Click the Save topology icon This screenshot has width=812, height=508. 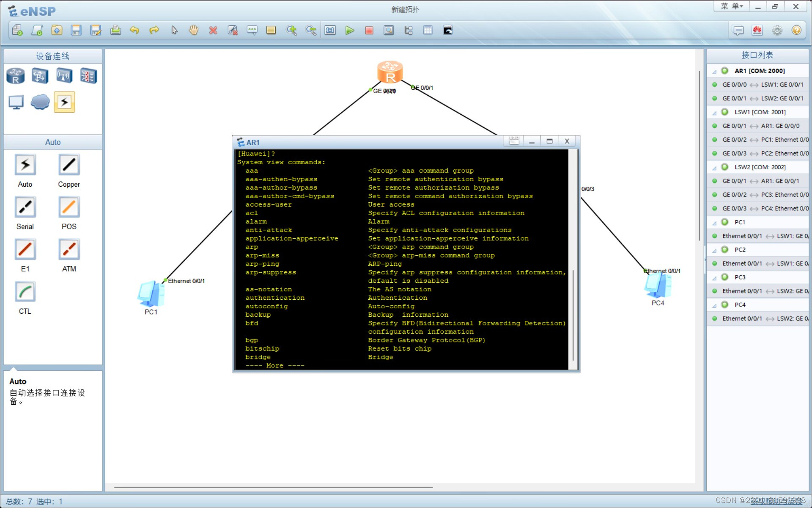76,30
